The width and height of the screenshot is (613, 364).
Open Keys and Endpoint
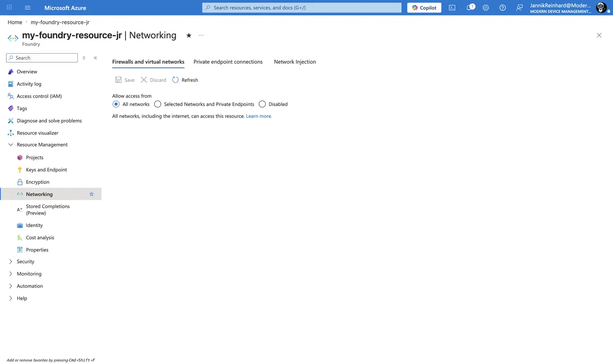46,170
